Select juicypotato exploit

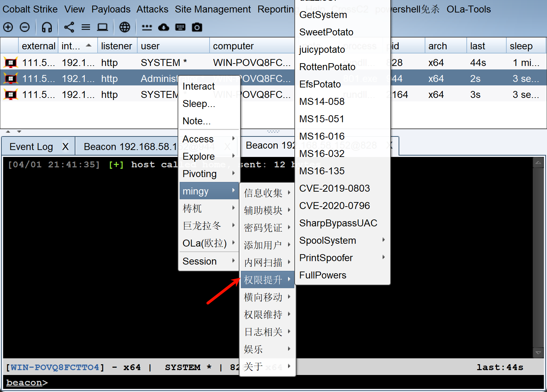point(342,49)
